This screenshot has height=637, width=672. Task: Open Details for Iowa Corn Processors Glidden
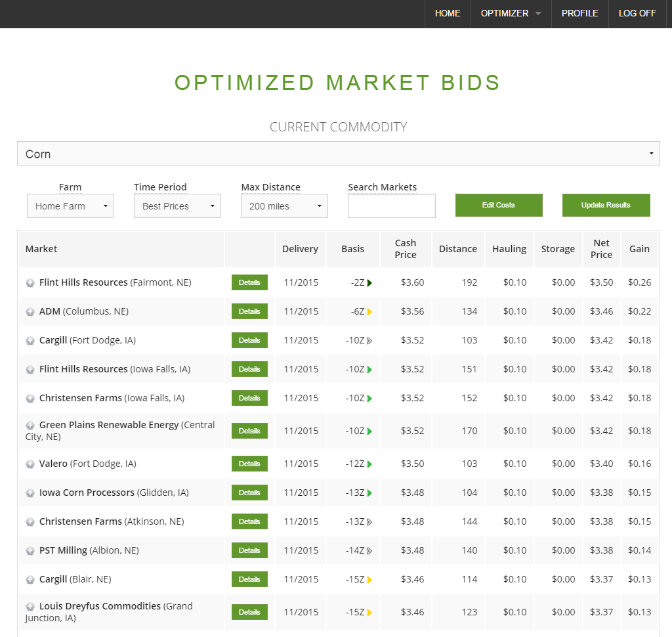pyautogui.click(x=249, y=493)
